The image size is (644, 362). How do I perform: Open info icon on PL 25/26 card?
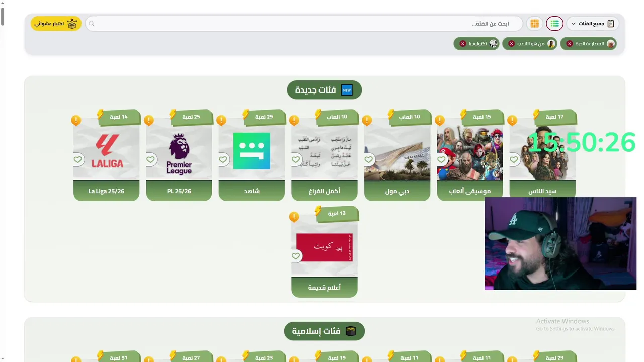coord(149,120)
